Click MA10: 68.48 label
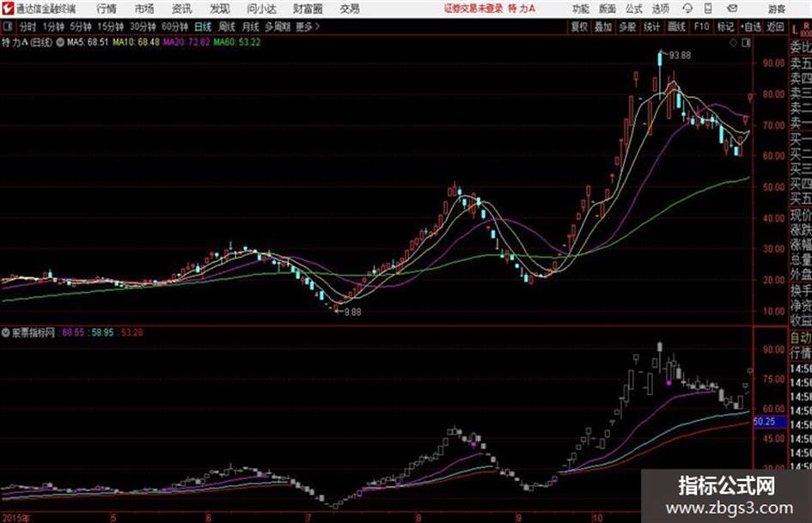Image resolution: width=812 pixels, height=523 pixels. [x=137, y=42]
